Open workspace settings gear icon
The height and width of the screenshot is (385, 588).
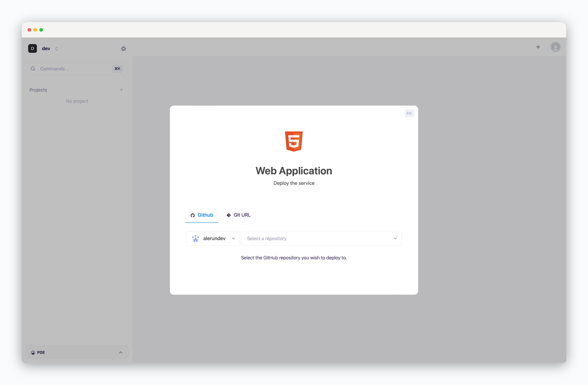pos(123,49)
